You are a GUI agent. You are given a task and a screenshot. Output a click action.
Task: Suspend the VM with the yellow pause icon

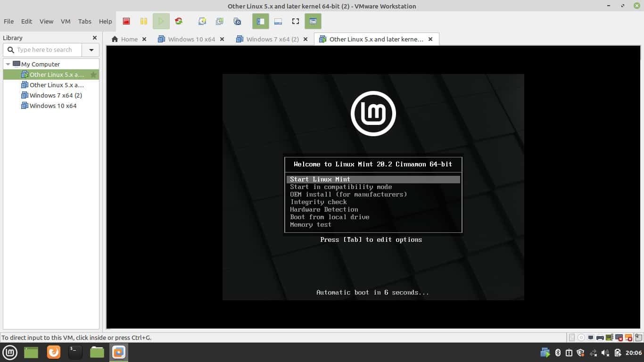point(144,21)
